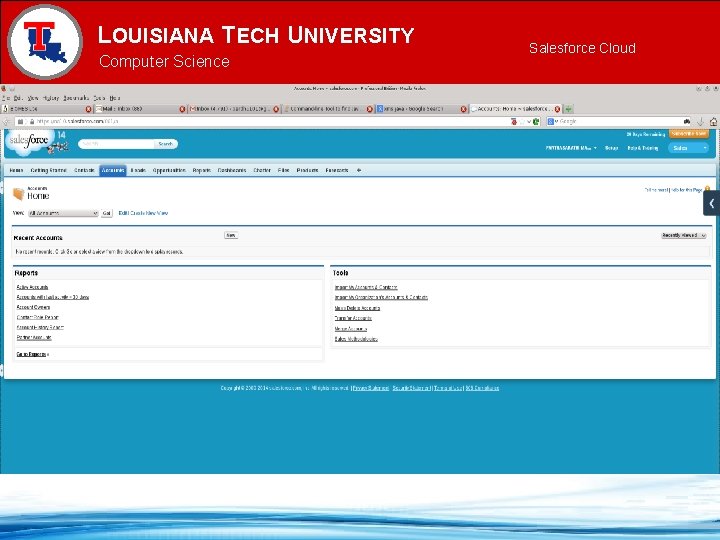720x540 pixels.
Task: Click the browser back arrow
Action: (6, 122)
